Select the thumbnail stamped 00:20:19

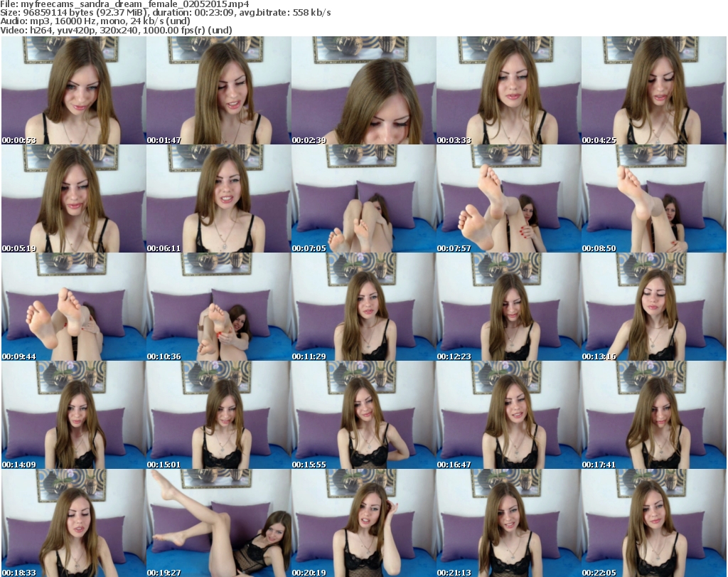(x=363, y=523)
